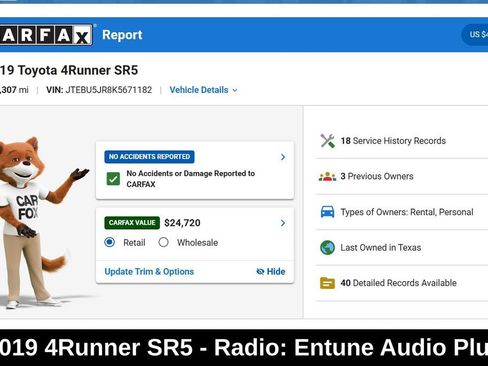Click the Update Trim & Options link
488x366 pixels.
coord(149,272)
